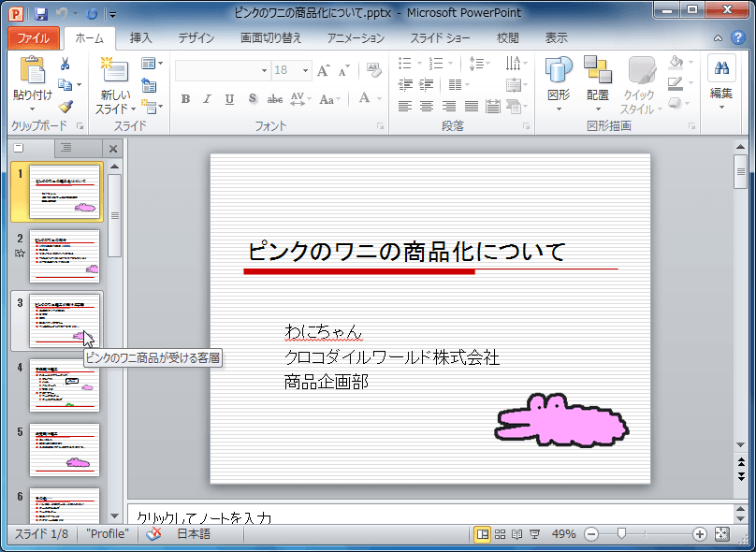Click the New Slide icon

pos(114,69)
